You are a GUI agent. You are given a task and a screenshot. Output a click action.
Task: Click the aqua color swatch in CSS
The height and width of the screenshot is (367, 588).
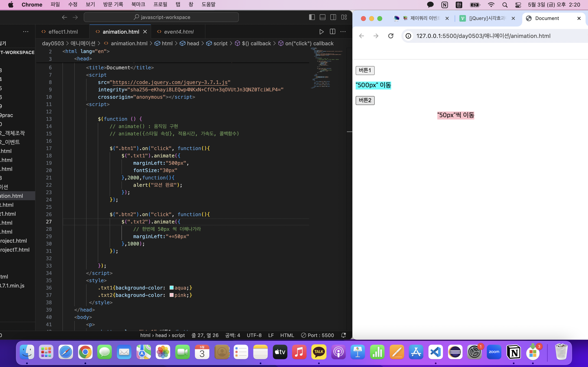(171, 288)
